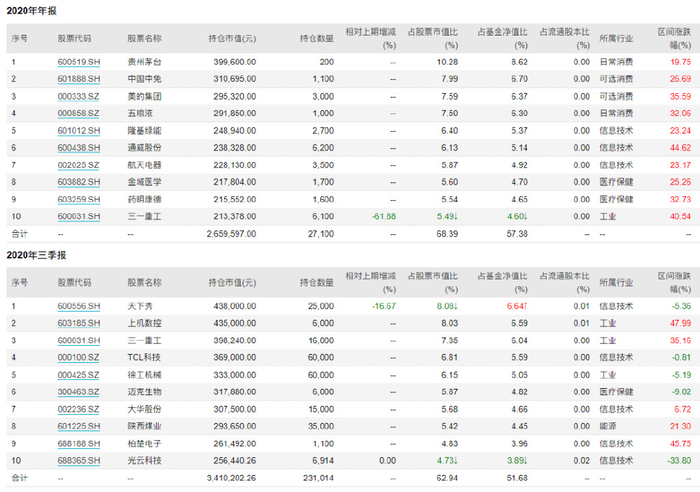The width and height of the screenshot is (700, 492).
Task: Click 持仓市值(元) header in 2020年年报 table
Action: point(232,38)
